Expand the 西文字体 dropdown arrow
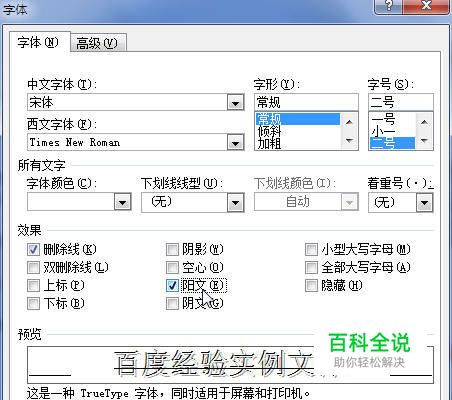The width and height of the screenshot is (452, 400). [235, 143]
